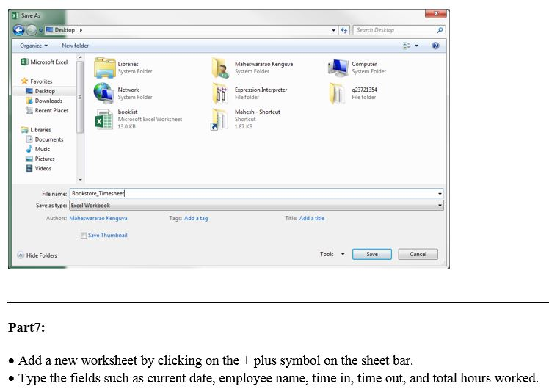Viewport: 549px width, 392px height.
Task: Click the Desktop address bar breadcrumb
Action: (65, 30)
